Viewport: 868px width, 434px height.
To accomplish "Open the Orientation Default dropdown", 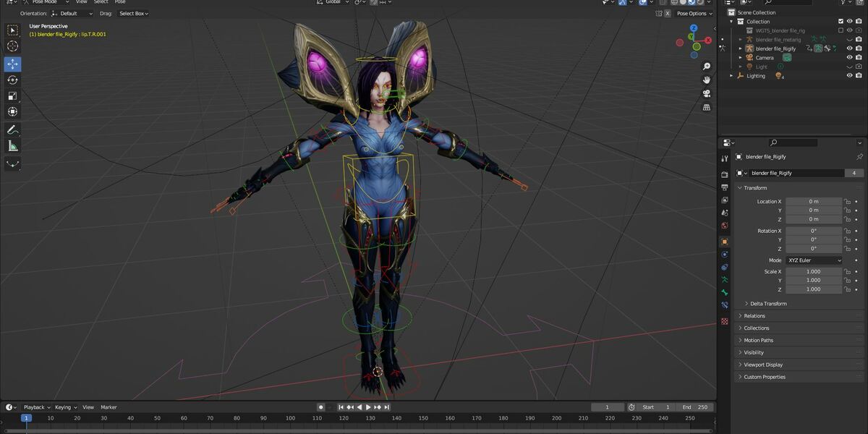I will pos(72,13).
